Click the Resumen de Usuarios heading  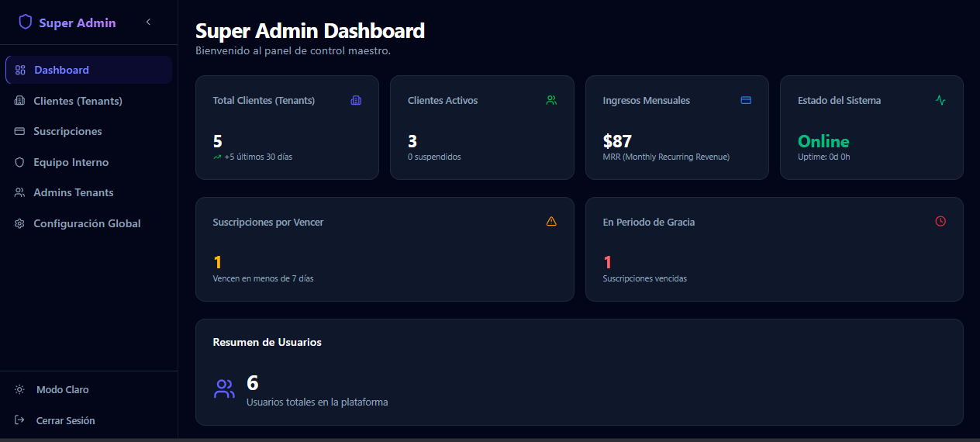(x=267, y=342)
